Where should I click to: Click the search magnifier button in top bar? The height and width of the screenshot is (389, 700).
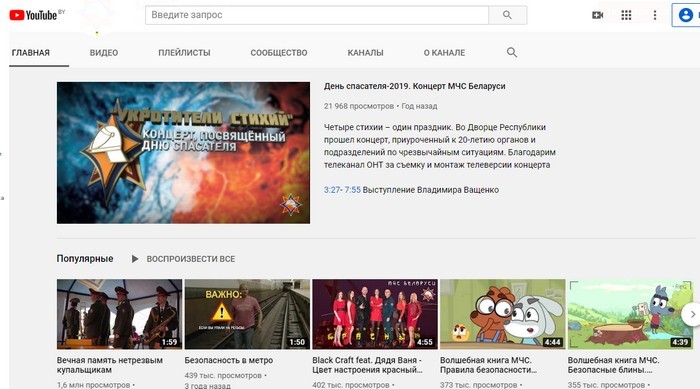tap(508, 15)
